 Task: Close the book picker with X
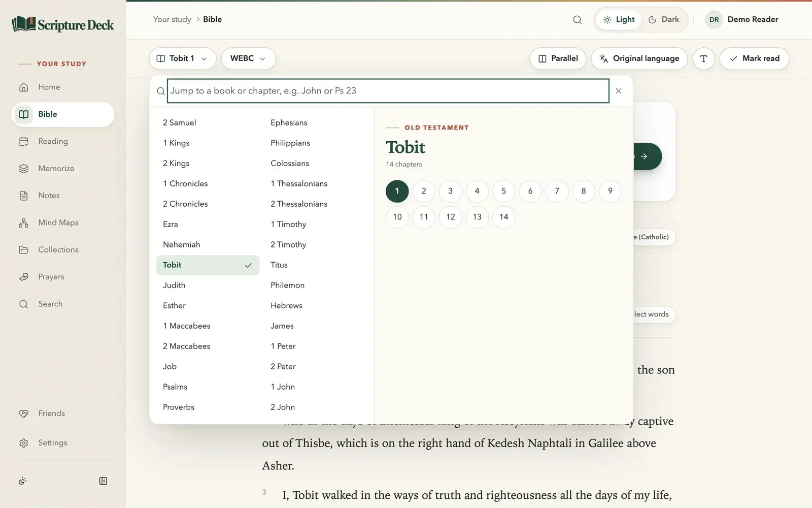click(x=618, y=91)
